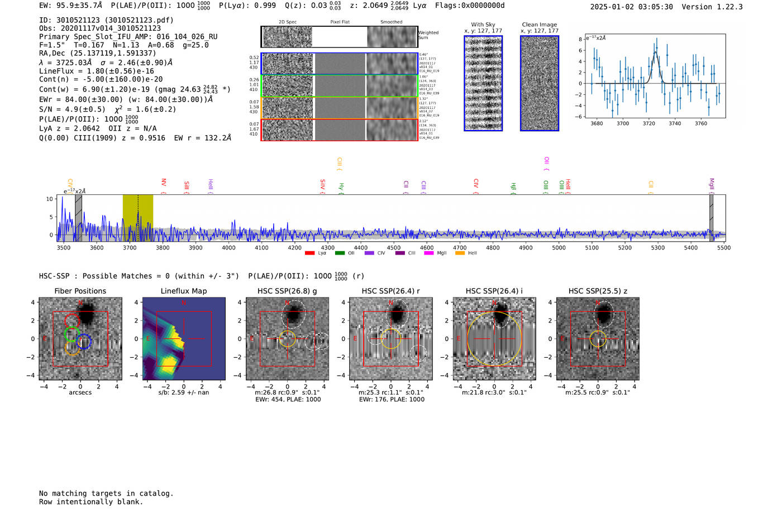Select the yellow highlighted emission region in spectrum
The image size is (782, 532).
click(138, 218)
